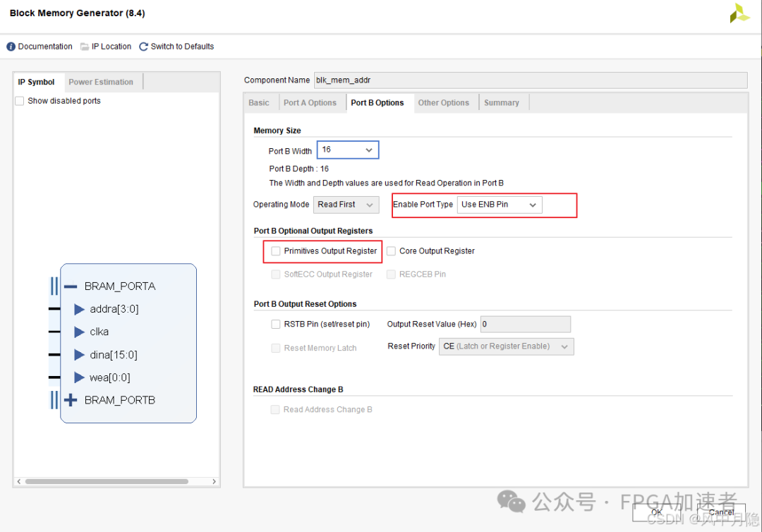Screen dimensions: 762x532
Task: Open the Port B Width dropdown
Action: [x=348, y=150]
